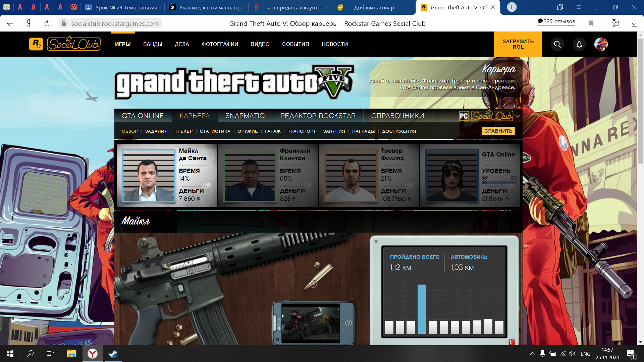This screenshot has width=644, height=362.
Task: Switch to СПРАВОЧНИКИ tab
Action: pos(397,116)
